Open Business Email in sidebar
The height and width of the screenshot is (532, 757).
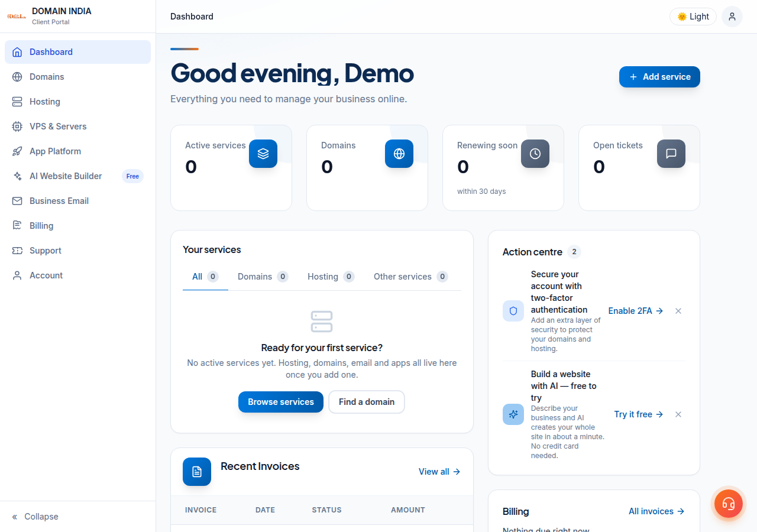click(77, 201)
